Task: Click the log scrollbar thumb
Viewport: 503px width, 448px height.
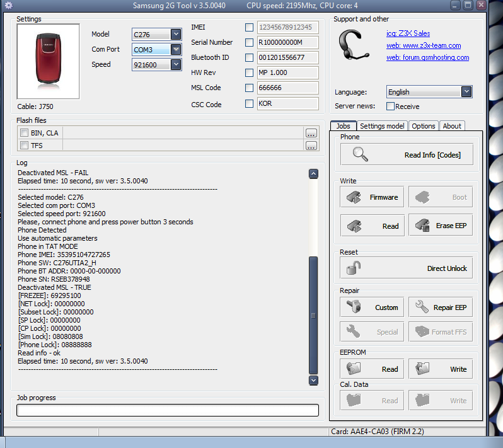Action: coord(313,315)
